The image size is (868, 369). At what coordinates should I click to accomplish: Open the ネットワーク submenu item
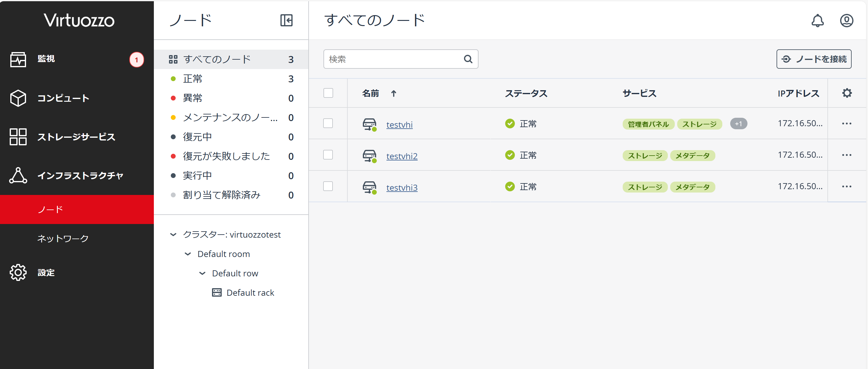click(x=63, y=238)
